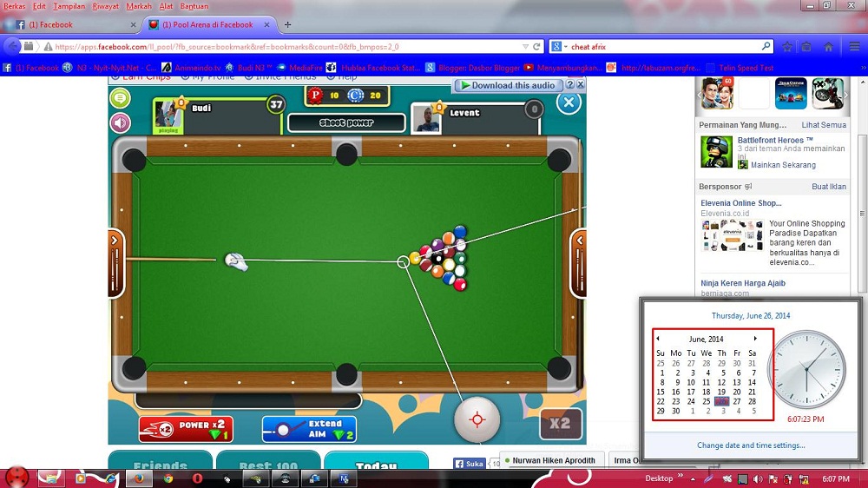The width and height of the screenshot is (868, 488).
Task: Click the search magnifier icon
Action: [x=766, y=47]
